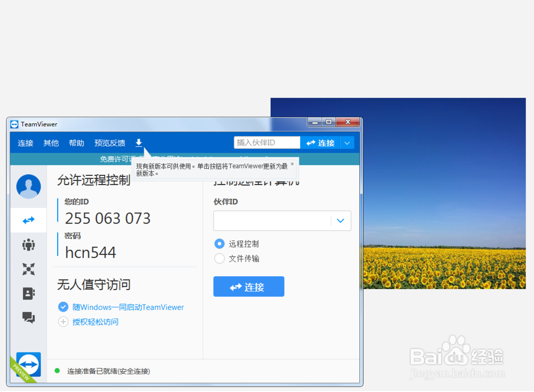The height and width of the screenshot is (392, 534).
Task: Close the TeamViewer window
Action: tap(348, 122)
